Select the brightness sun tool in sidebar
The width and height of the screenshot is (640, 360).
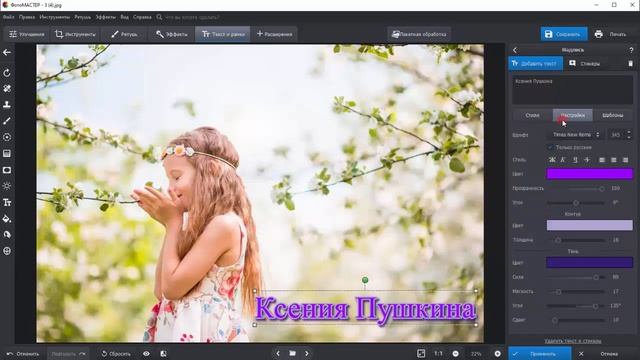click(x=7, y=186)
